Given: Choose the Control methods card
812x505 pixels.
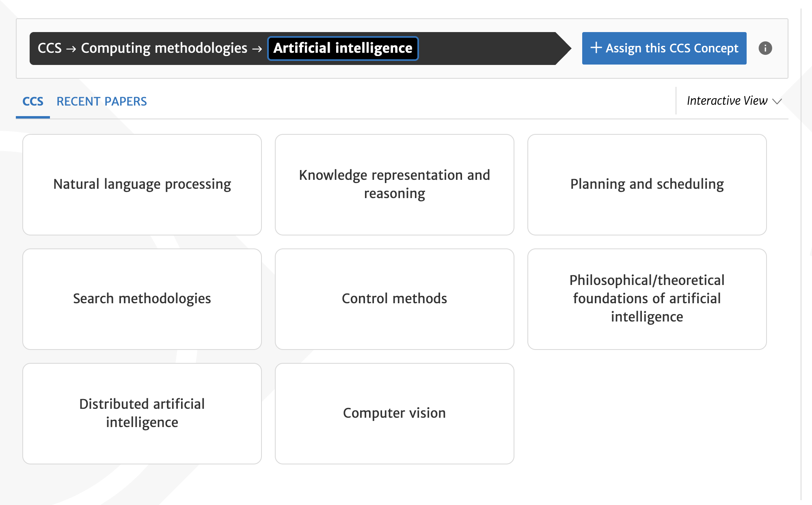Looking at the screenshot, I should coord(394,299).
